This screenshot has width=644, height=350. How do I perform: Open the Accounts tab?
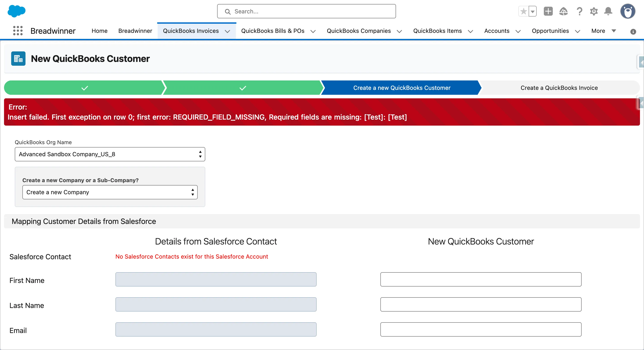pos(497,31)
